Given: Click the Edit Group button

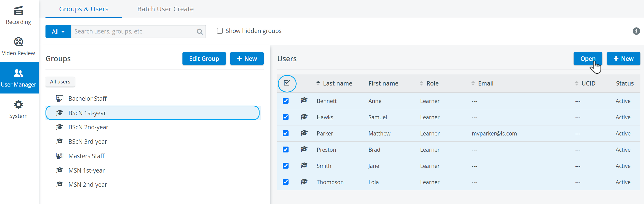Looking at the screenshot, I should 204,58.
